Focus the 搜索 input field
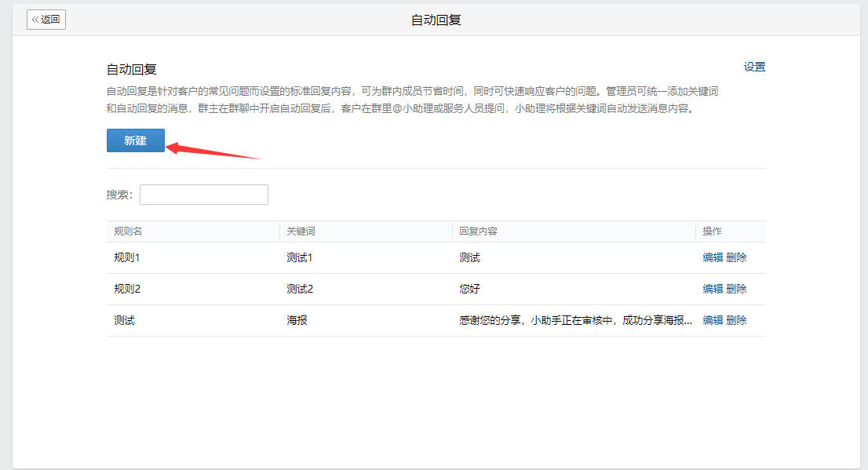 click(x=204, y=195)
